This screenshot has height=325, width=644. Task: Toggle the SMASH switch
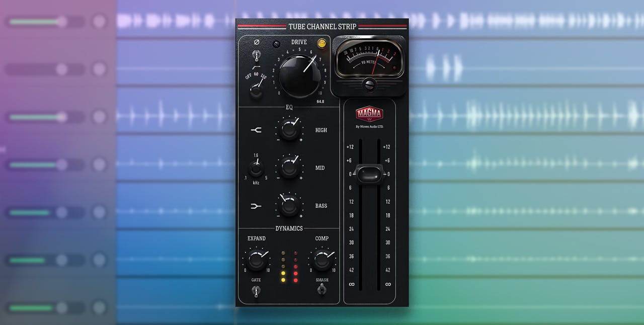[322, 289]
